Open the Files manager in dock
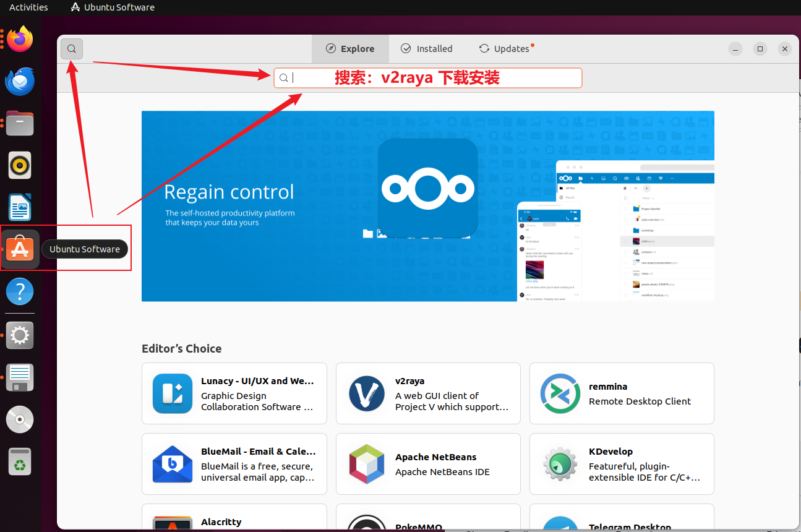Image resolution: width=801 pixels, height=532 pixels. [20, 124]
